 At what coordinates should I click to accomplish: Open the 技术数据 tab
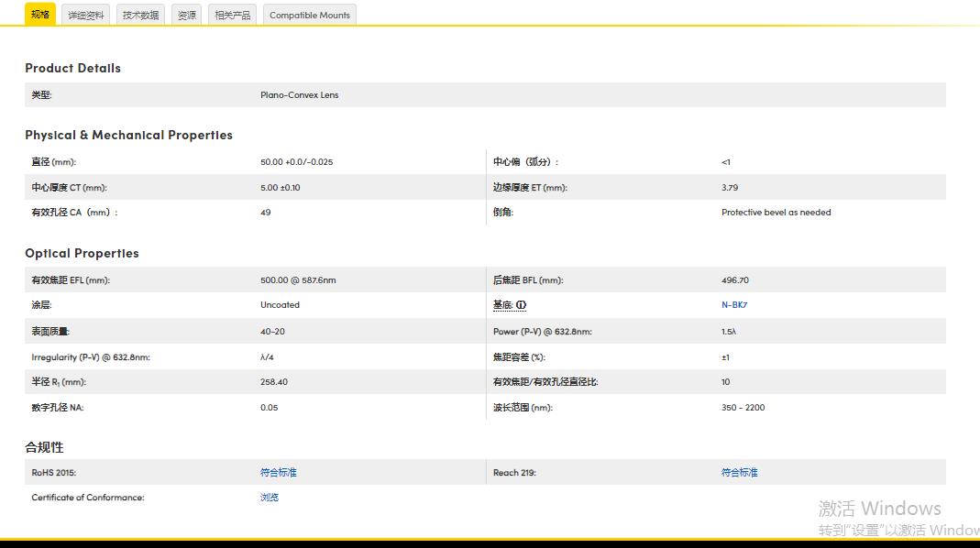[140, 15]
